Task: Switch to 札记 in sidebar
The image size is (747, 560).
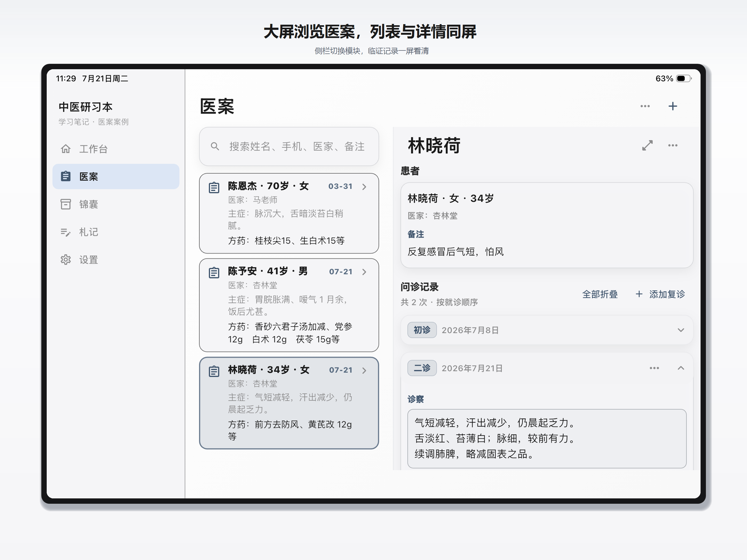Action: pyautogui.click(x=116, y=232)
